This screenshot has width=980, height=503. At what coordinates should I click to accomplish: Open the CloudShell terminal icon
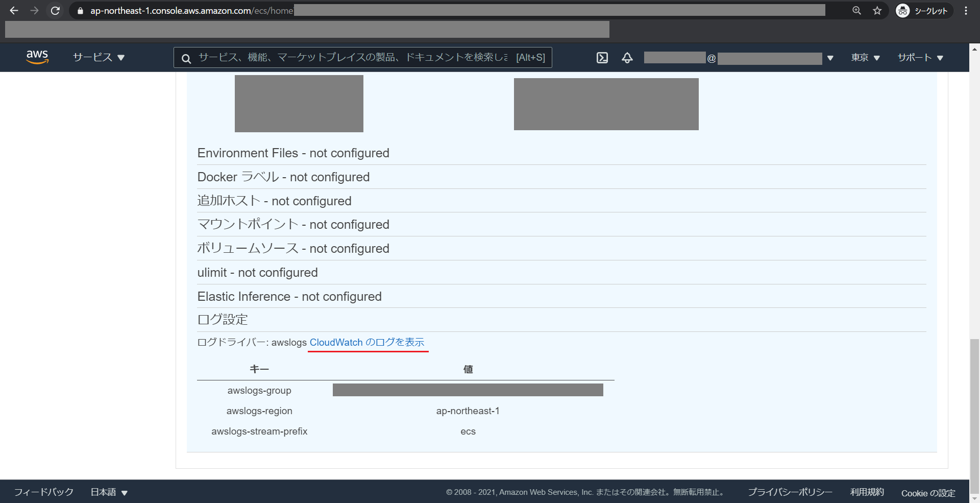602,58
